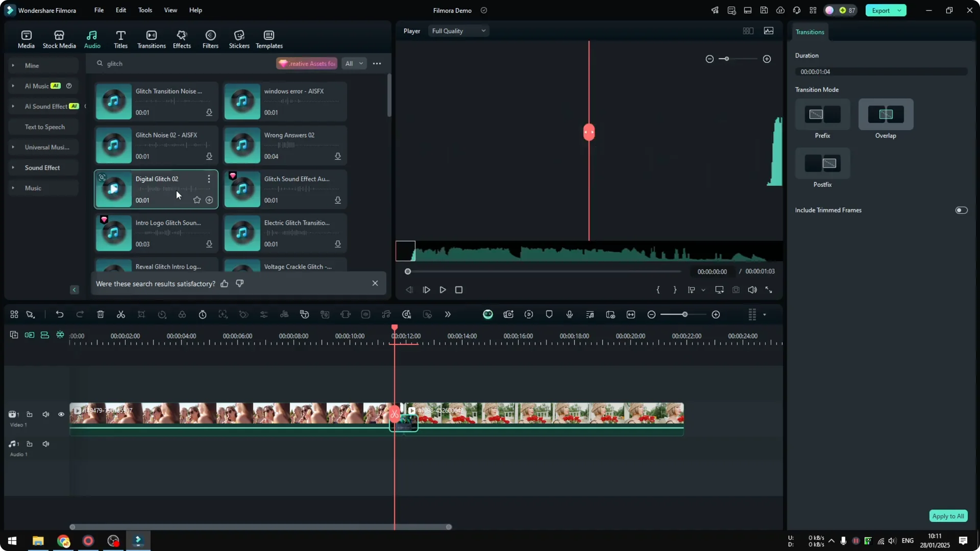
Task: Enable Include Trimmed Frames switch
Action: click(x=961, y=210)
